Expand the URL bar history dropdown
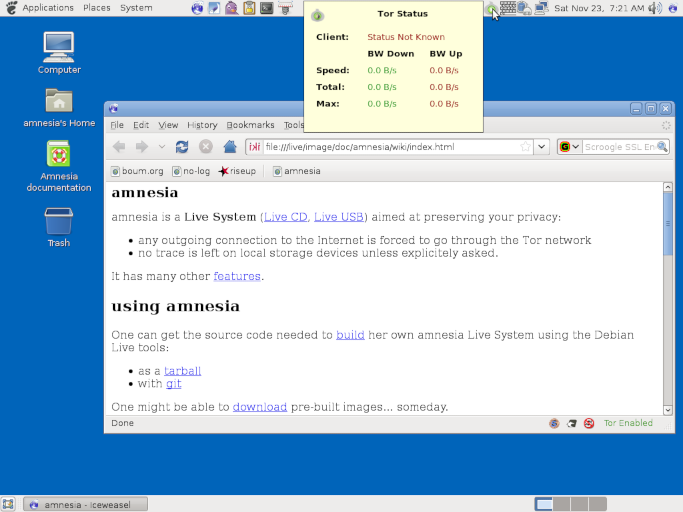Image resolution: width=683 pixels, height=512 pixels. pos(542,147)
